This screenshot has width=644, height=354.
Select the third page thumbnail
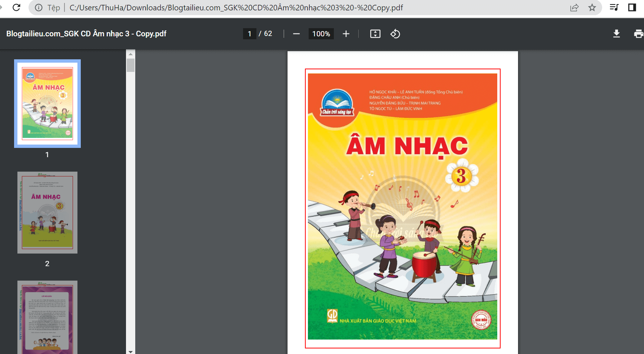pos(47,317)
